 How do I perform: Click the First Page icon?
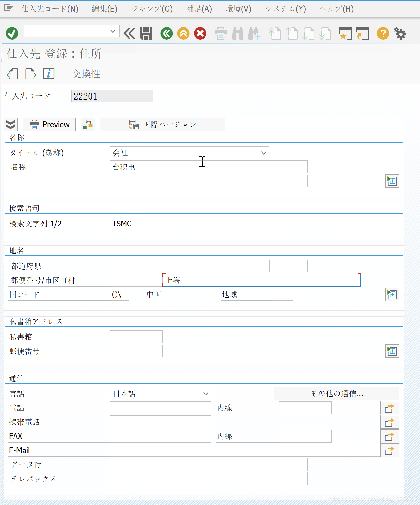tap(275, 33)
